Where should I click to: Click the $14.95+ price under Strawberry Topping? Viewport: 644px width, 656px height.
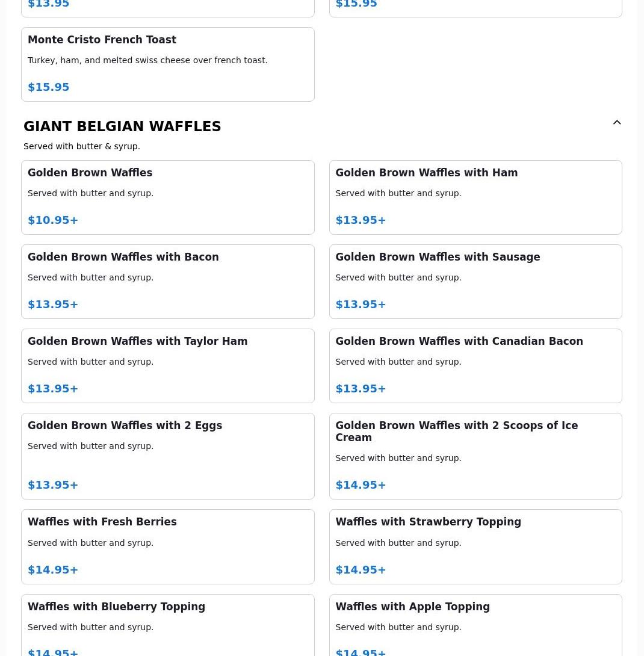361,570
